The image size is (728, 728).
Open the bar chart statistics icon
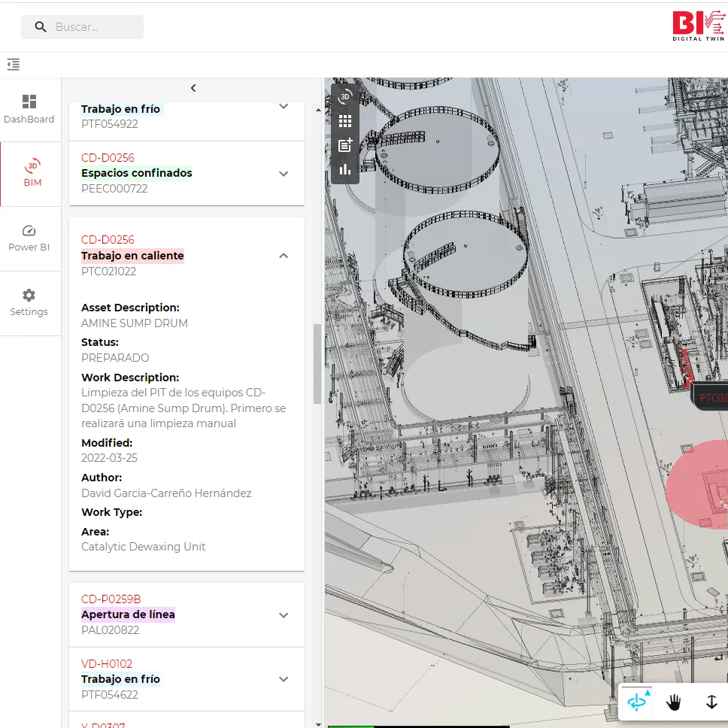pyautogui.click(x=345, y=168)
